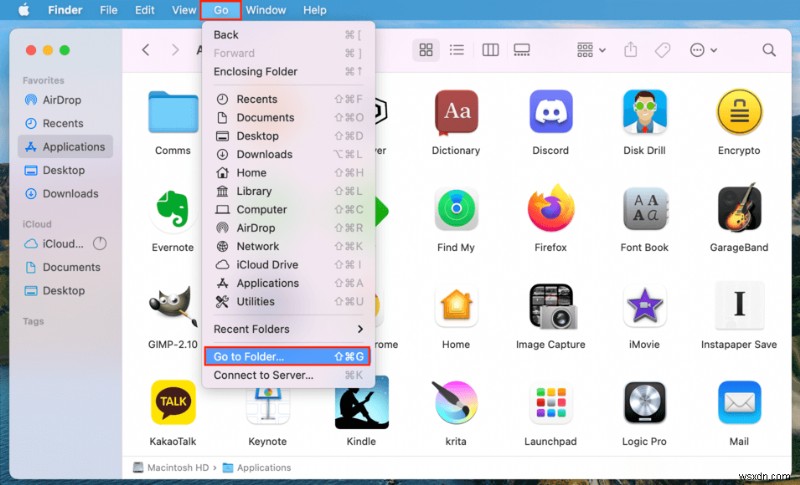Choose Back in the Go menu

pyautogui.click(x=288, y=35)
